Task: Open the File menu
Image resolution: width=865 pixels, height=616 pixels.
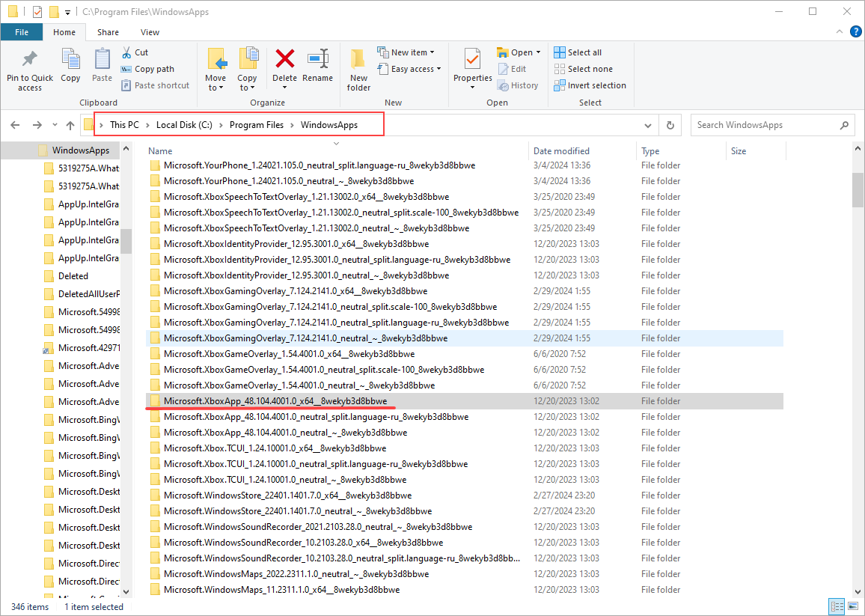Action: (22, 32)
